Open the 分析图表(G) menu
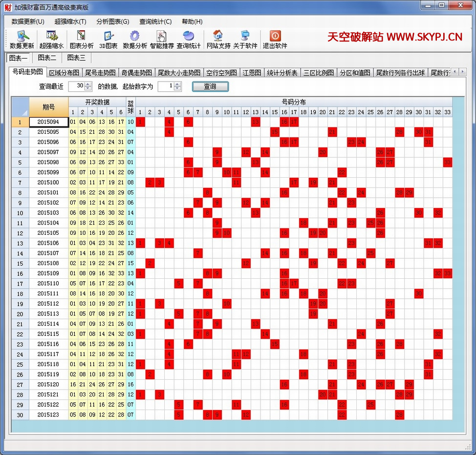This screenshot has width=476, height=455. [x=112, y=21]
